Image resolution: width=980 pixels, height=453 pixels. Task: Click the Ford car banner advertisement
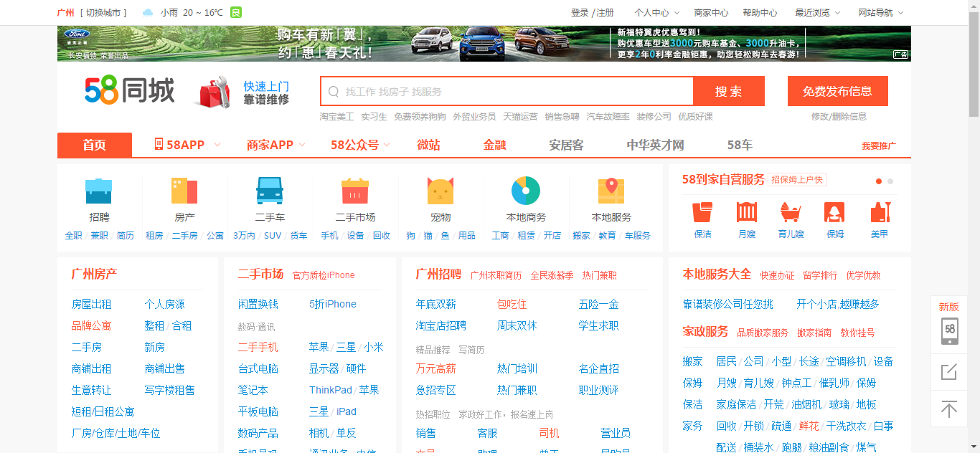click(484, 44)
